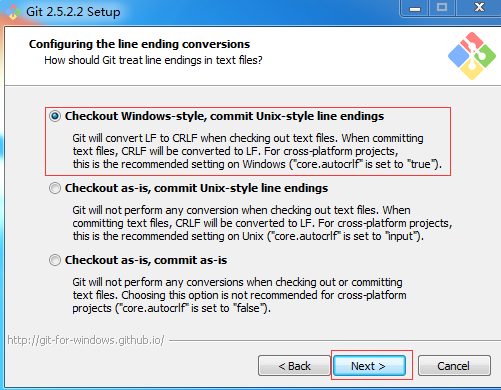
Task: Click the Git 2.5.2.2 Setup title text
Action: click(x=73, y=12)
